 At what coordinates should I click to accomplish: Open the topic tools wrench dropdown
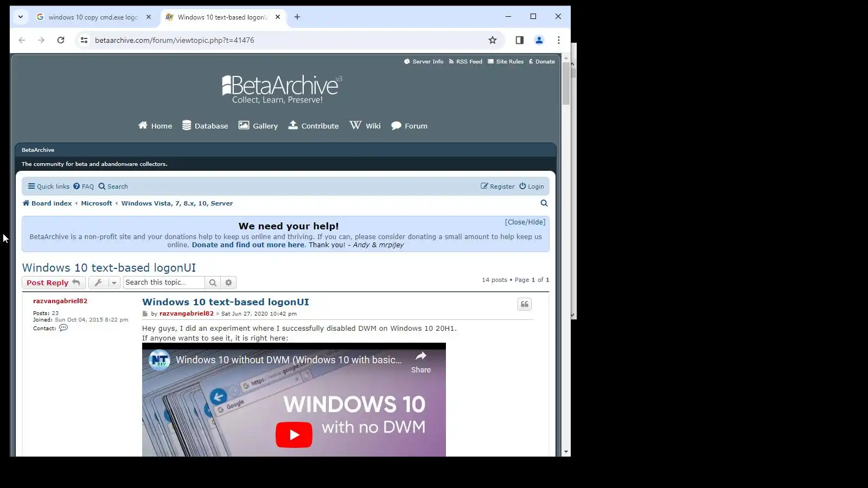tap(104, 282)
